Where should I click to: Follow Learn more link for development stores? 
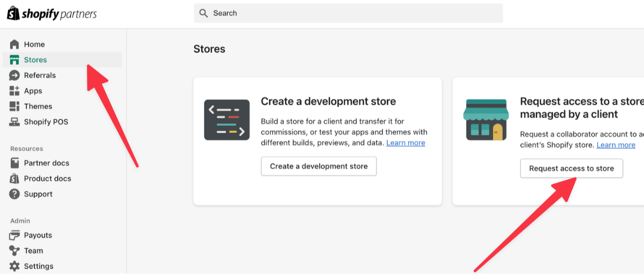pos(406,143)
